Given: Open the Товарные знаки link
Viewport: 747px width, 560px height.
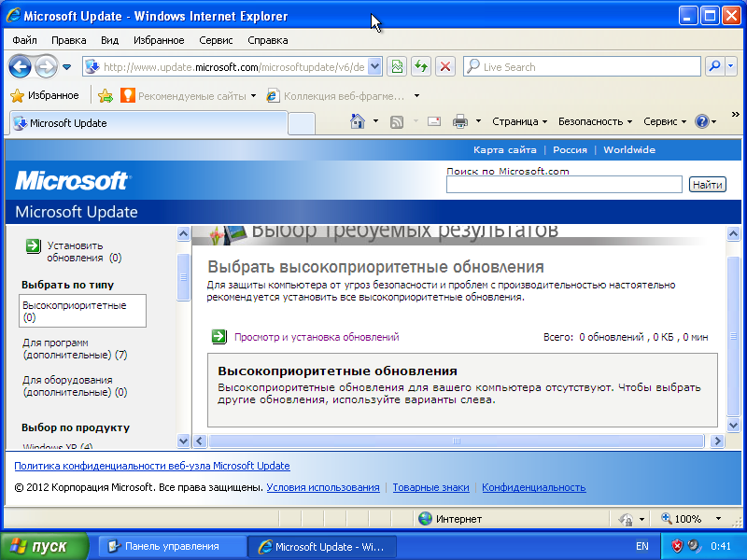Looking at the screenshot, I should (430, 487).
